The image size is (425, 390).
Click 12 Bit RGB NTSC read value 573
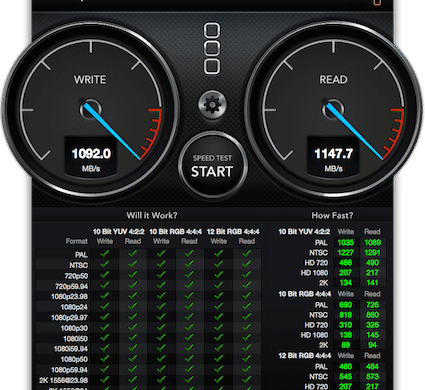click(372, 376)
